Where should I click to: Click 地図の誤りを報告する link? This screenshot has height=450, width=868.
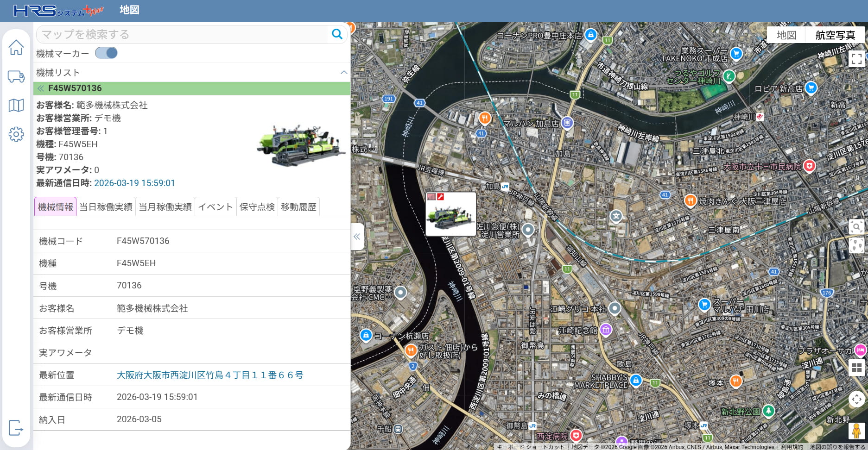(837, 447)
